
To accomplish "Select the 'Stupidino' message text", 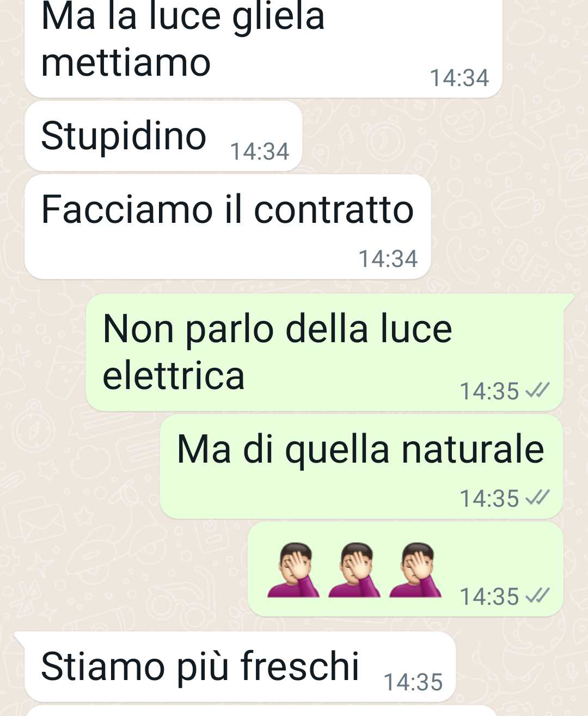I will [124, 136].
